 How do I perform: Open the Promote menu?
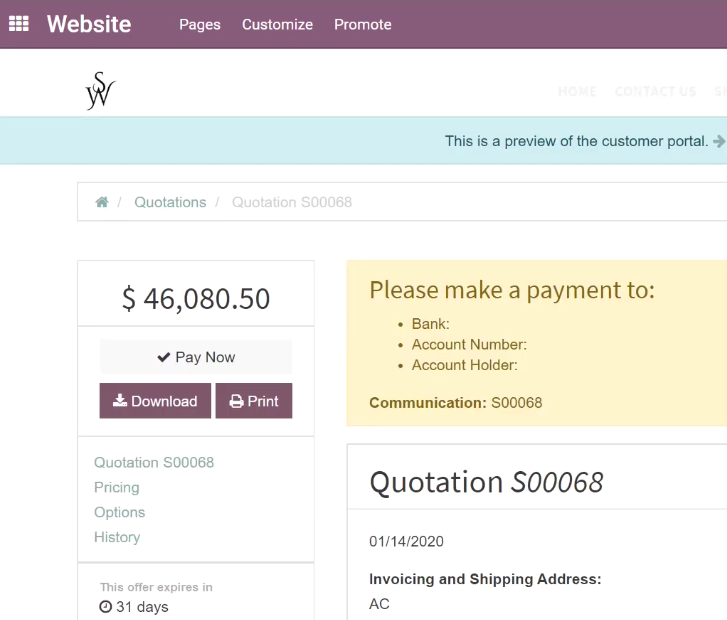point(363,25)
